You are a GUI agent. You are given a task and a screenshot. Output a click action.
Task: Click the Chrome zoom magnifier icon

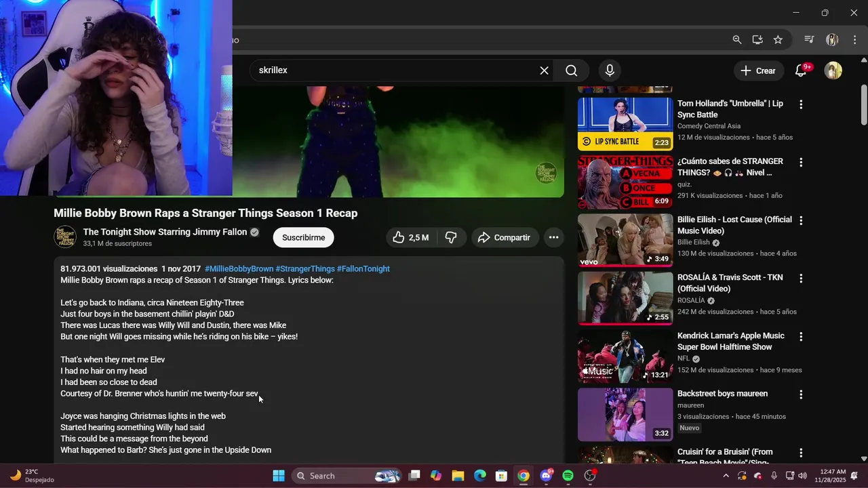(737, 40)
